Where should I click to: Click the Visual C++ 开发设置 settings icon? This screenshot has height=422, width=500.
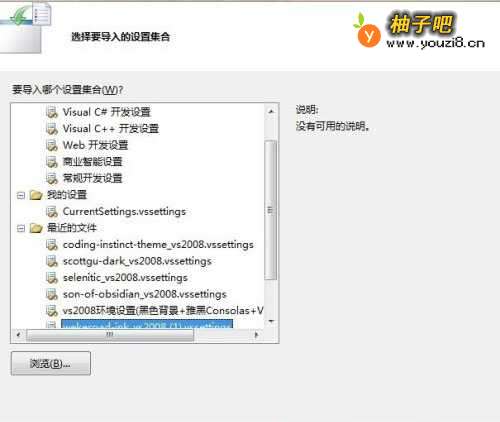pyautogui.click(x=52, y=129)
